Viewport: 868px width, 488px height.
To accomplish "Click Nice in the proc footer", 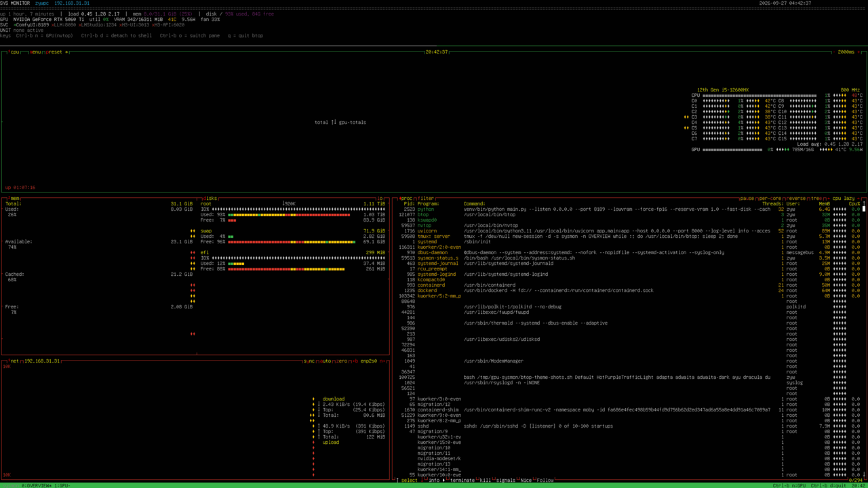I will (526, 481).
